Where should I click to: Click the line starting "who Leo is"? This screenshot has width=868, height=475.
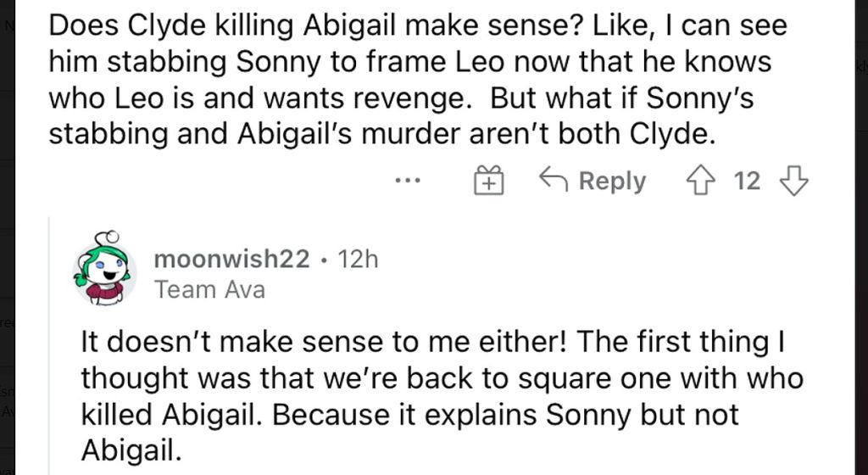coord(401,97)
